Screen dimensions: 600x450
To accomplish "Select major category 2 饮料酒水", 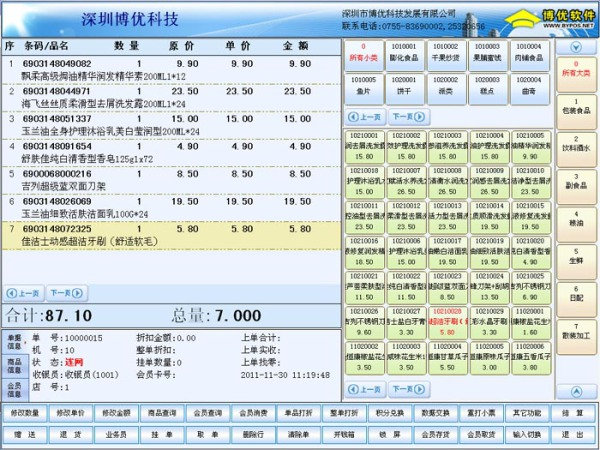I will pyautogui.click(x=576, y=149).
